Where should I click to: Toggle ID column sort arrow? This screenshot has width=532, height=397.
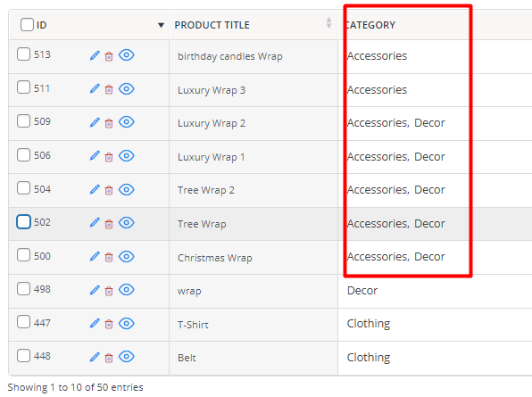[x=161, y=25]
